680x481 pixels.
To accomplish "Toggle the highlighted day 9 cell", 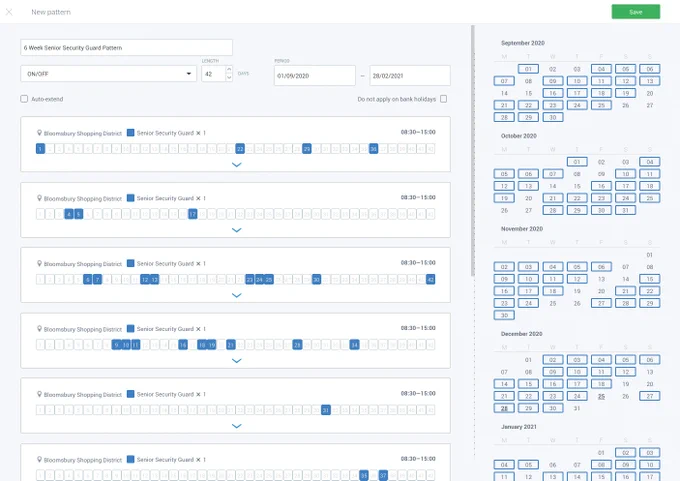I will 116,345.
